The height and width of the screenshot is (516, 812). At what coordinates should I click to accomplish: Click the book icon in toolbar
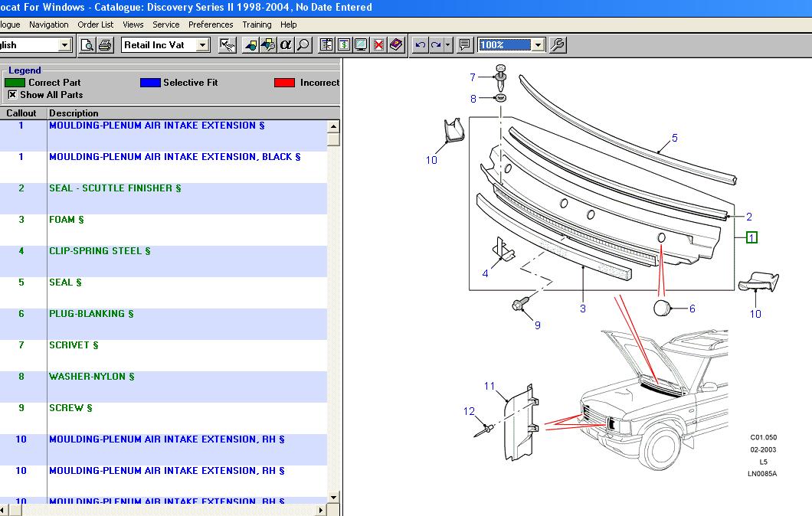click(x=396, y=45)
